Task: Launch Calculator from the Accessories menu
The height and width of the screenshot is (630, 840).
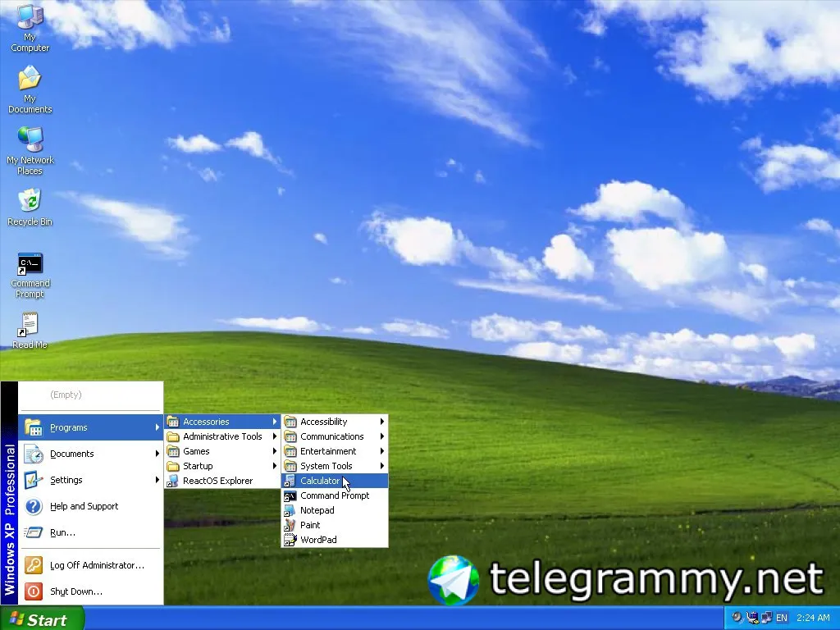Action: click(x=335, y=481)
